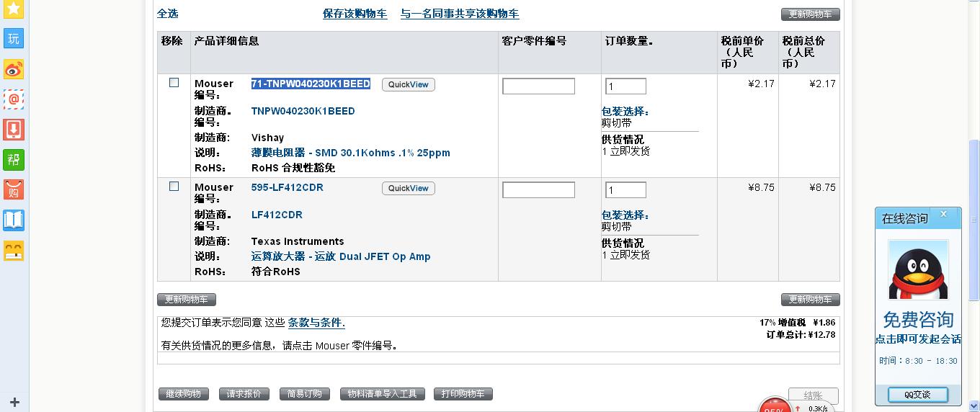Screen dimensions: 980x412
Task: Click the 免费咨询 consultation text
Action: coord(918,319)
